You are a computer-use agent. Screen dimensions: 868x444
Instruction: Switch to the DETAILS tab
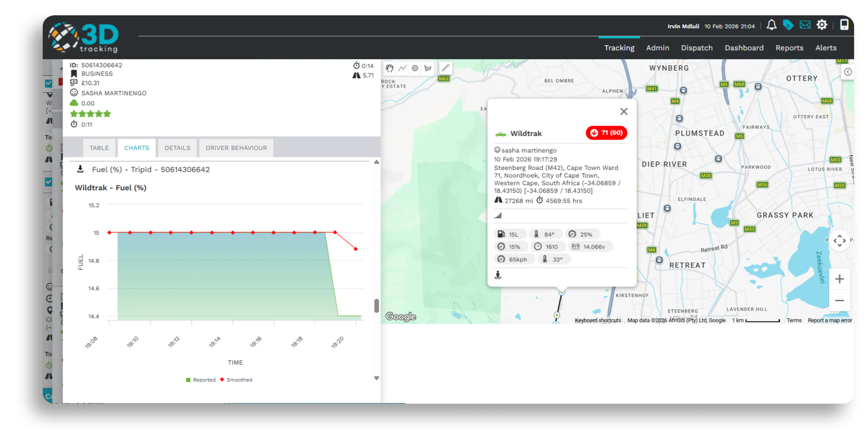(x=177, y=148)
